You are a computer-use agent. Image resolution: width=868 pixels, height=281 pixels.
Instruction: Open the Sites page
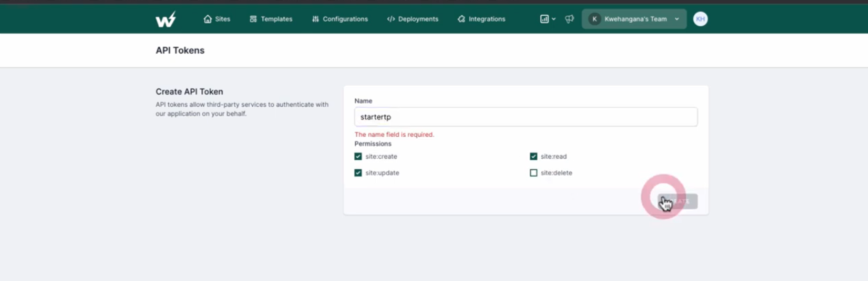tap(217, 19)
